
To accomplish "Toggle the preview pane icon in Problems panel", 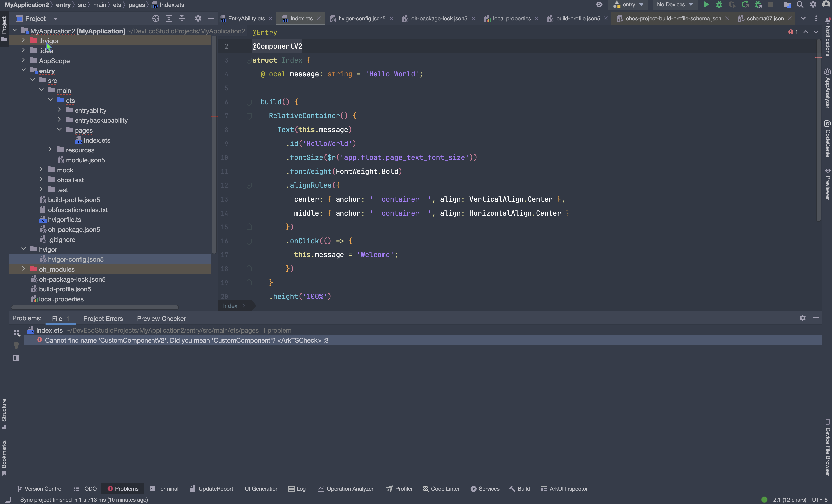I will coord(16,358).
